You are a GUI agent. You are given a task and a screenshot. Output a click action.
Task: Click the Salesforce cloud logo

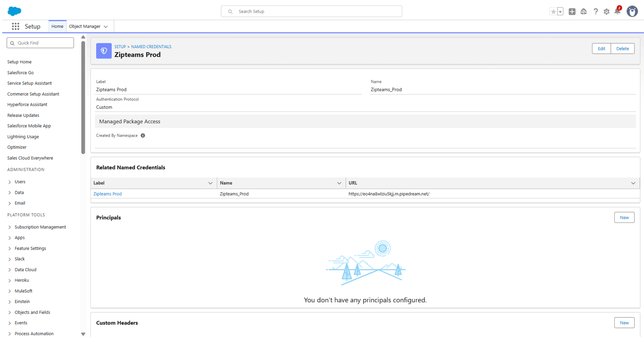click(14, 11)
